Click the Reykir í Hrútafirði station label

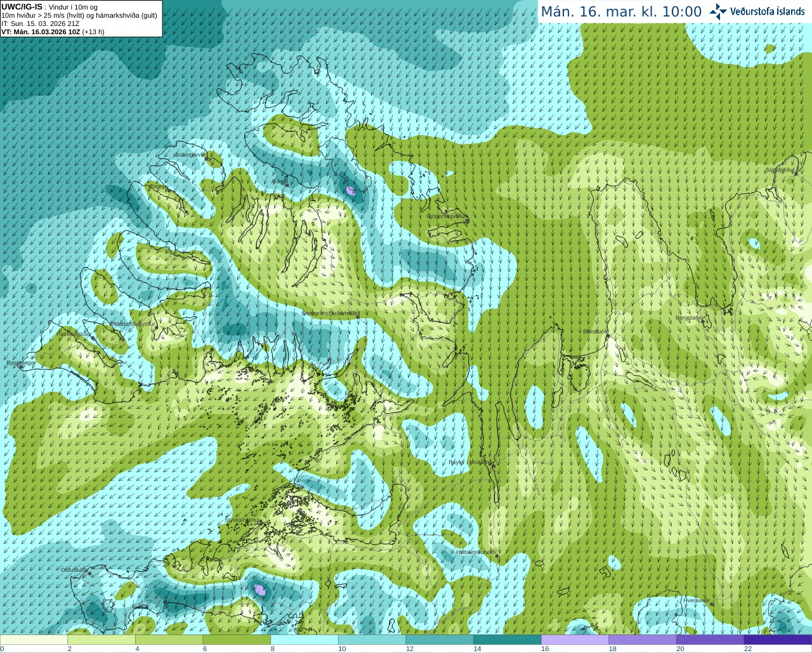[x=470, y=462]
